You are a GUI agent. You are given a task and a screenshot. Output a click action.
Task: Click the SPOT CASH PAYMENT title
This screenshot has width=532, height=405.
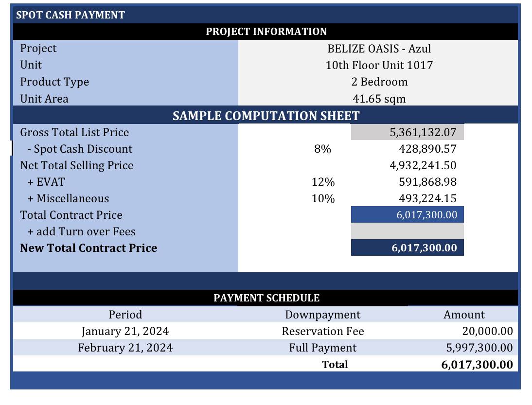[71, 15]
